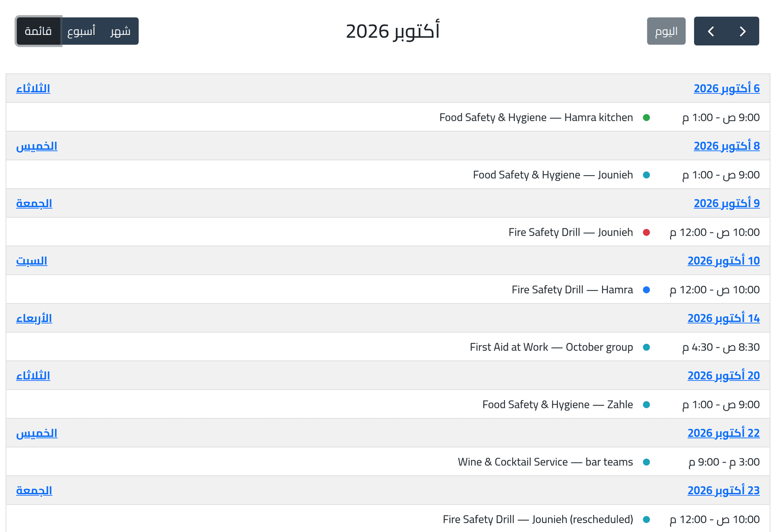Image resolution: width=776 pixels, height=532 pixels.
Task: Open Food Safety & Hygiene — Zahle event
Action: point(558,404)
